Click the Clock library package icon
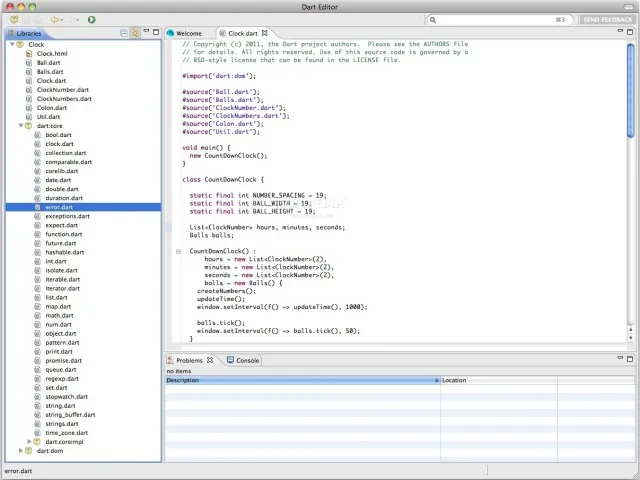This screenshot has height=480, width=640. point(20,44)
